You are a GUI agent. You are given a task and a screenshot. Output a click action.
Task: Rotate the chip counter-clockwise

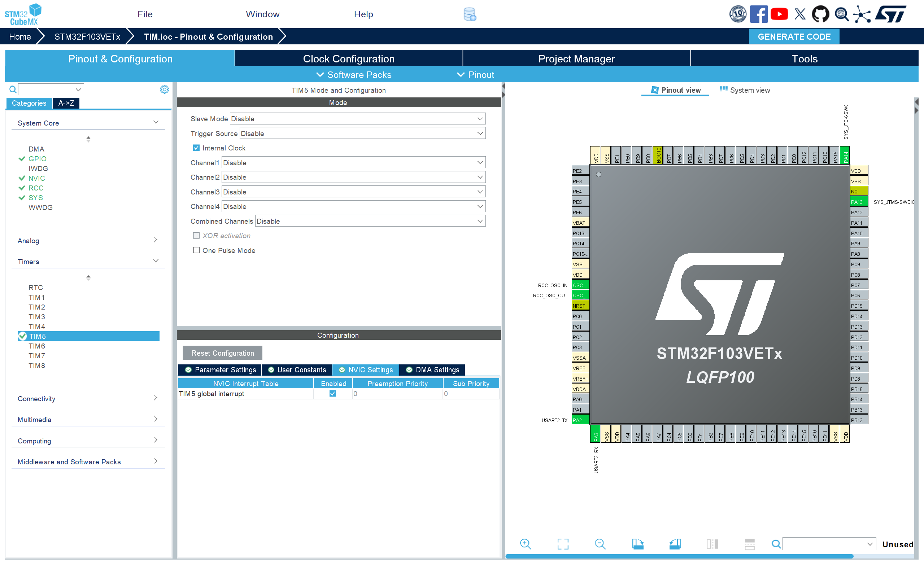675,544
